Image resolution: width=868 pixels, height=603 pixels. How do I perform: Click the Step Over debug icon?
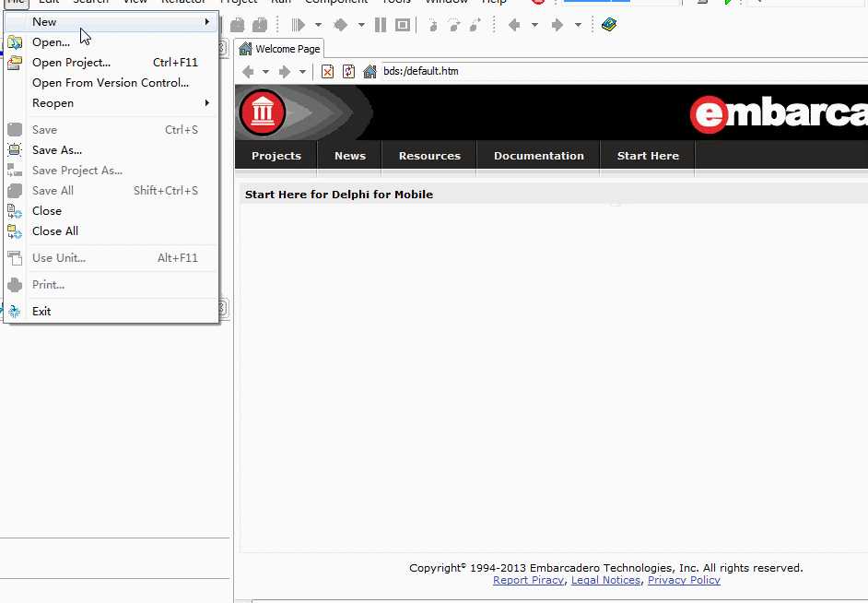tap(454, 25)
